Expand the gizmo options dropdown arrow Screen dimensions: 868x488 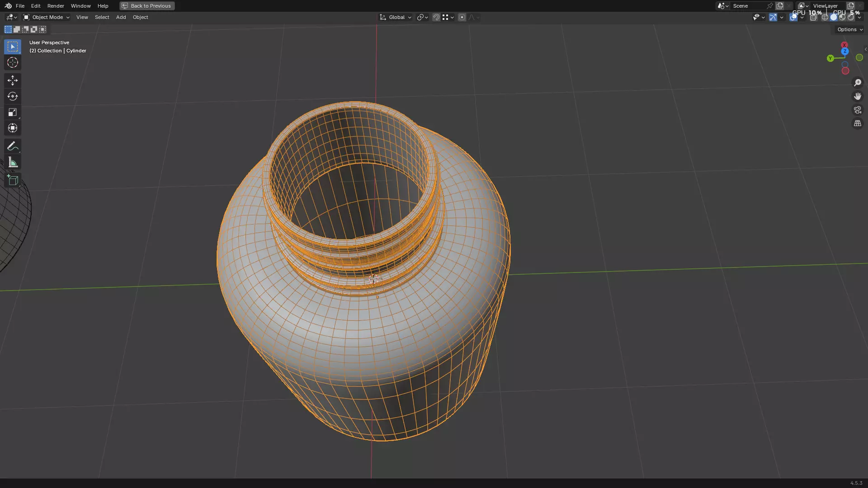782,17
